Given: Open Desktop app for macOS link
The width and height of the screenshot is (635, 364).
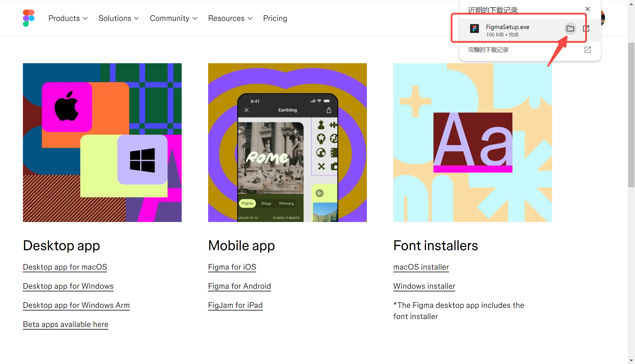Looking at the screenshot, I should tap(65, 267).
